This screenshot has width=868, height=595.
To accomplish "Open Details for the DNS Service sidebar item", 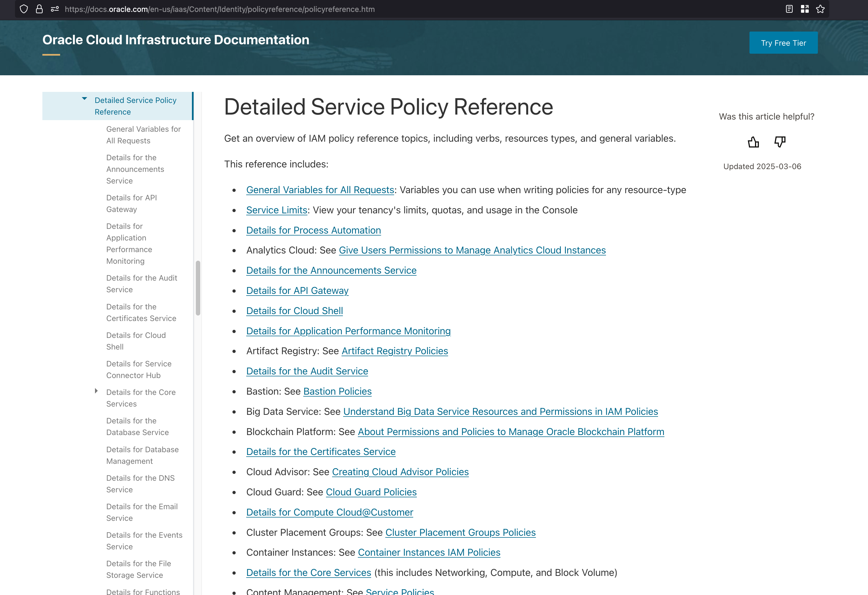I will 140,484.
